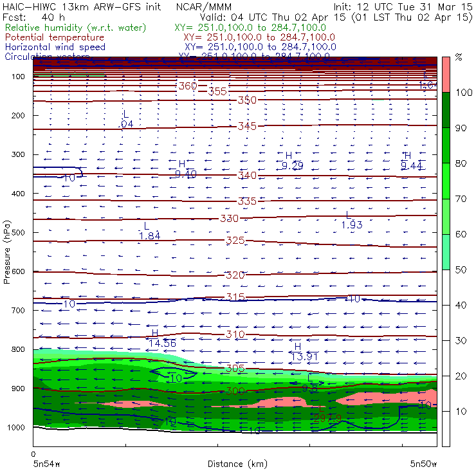Select the colorbar '80' percent label
The width and height of the screenshot is (476, 476).
(x=461, y=163)
